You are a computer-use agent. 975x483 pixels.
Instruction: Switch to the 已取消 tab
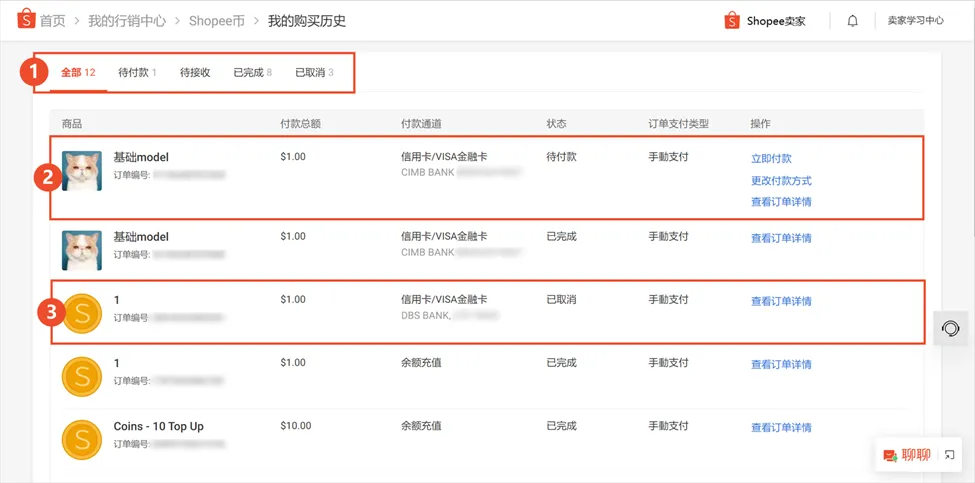tap(314, 72)
